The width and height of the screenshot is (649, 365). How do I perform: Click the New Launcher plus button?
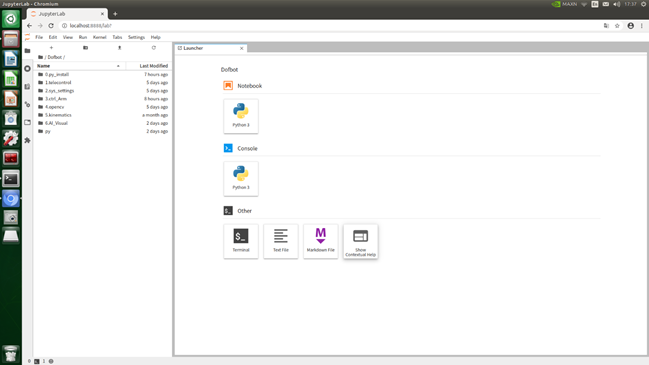pos(51,48)
